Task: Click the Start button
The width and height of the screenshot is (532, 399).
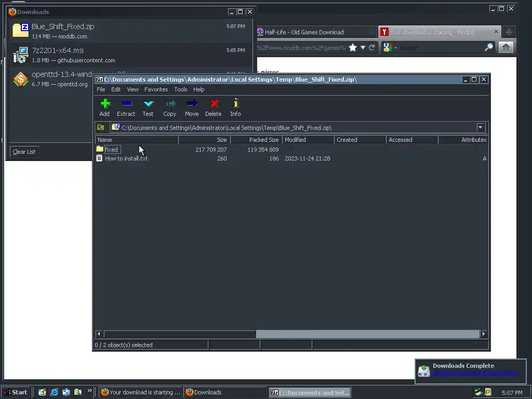Action: [15, 392]
